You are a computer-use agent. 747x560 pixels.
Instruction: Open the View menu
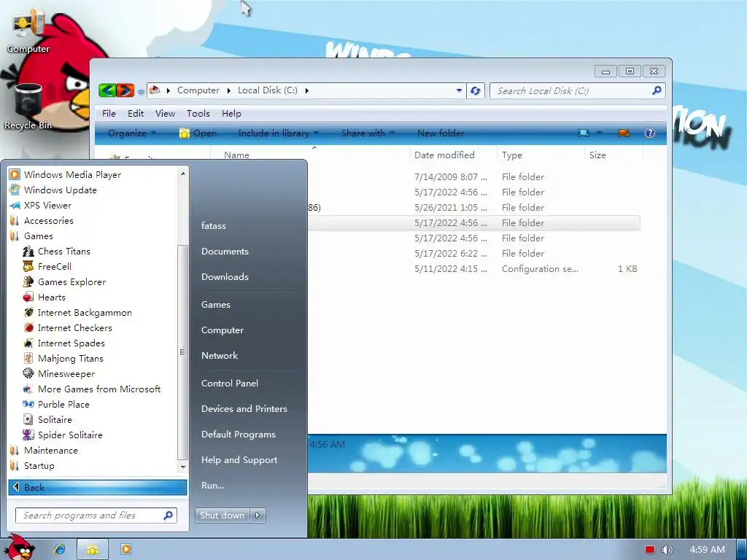(x=165, y=113)
